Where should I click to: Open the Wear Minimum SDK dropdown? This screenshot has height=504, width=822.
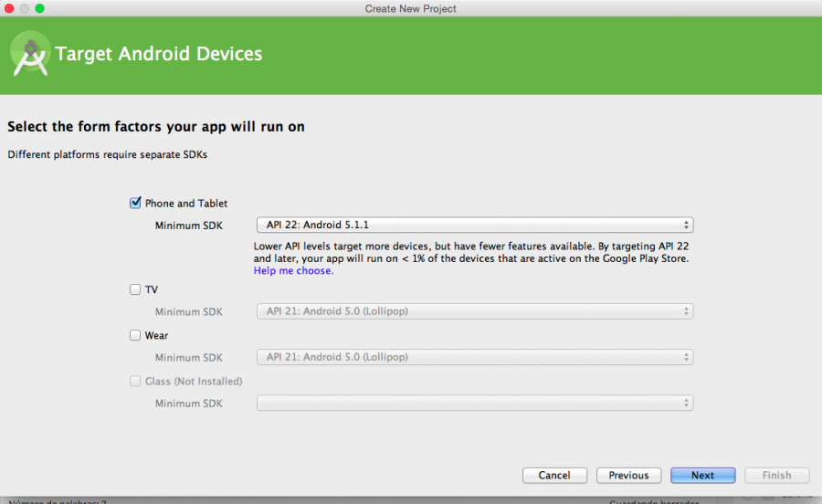(475, 357)
